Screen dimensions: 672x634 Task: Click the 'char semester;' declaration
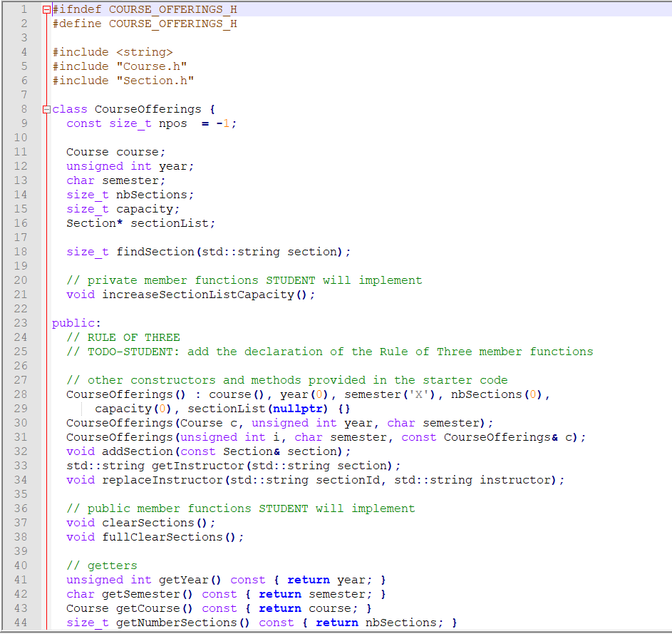tap(115, 180)
